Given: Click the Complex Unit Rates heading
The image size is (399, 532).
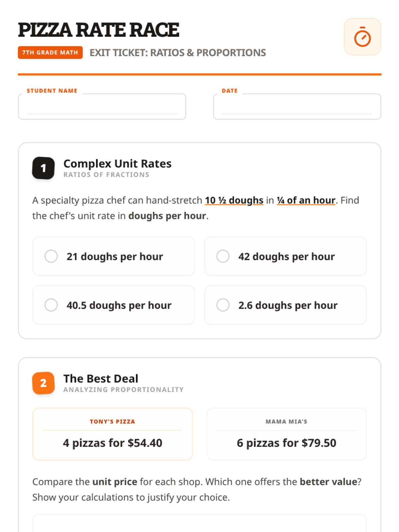Looking at the screenshot, I should tap(117, 164).
